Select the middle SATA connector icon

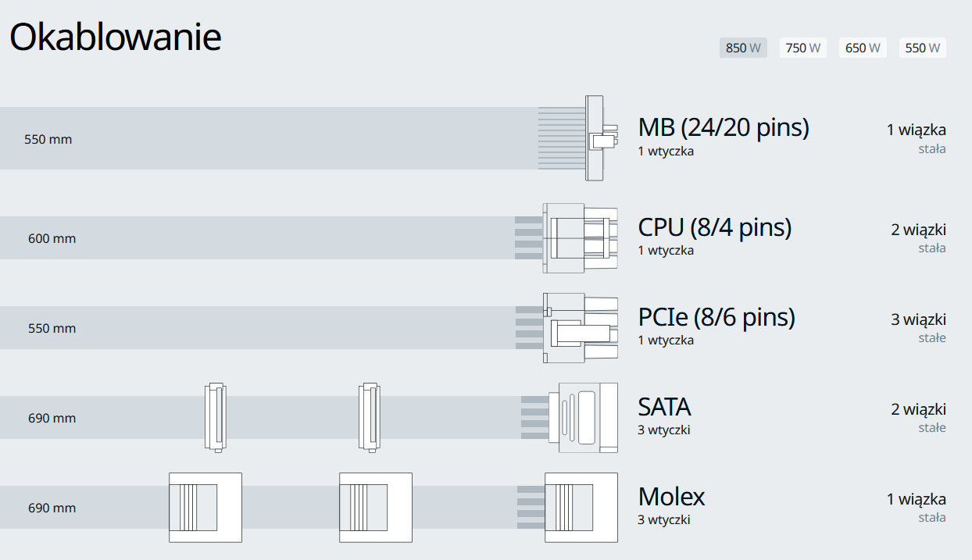(x=370, y=417)
